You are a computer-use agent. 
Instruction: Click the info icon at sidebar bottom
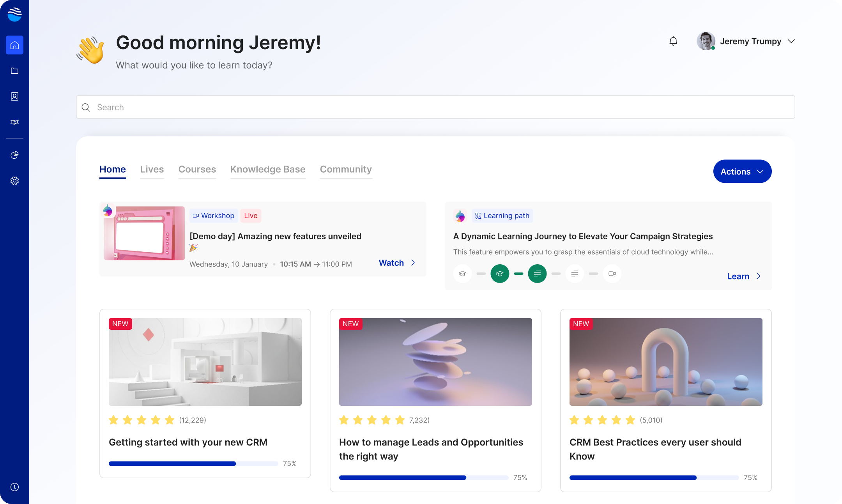coord(14,487)
